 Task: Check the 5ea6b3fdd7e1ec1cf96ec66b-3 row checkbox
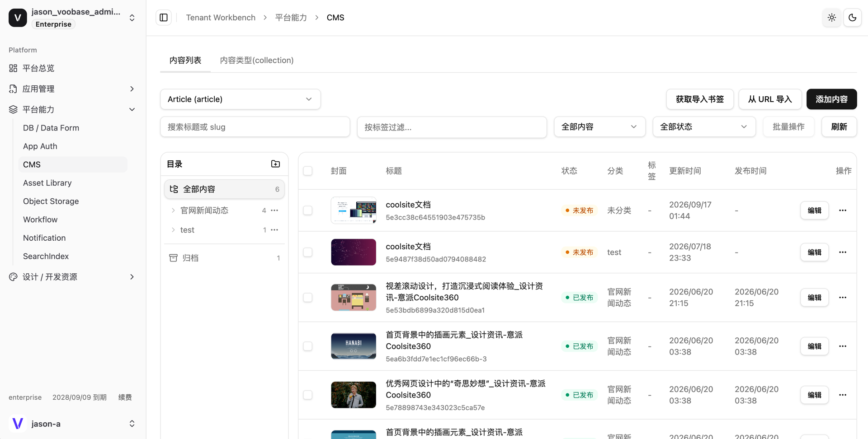(308, 346)
